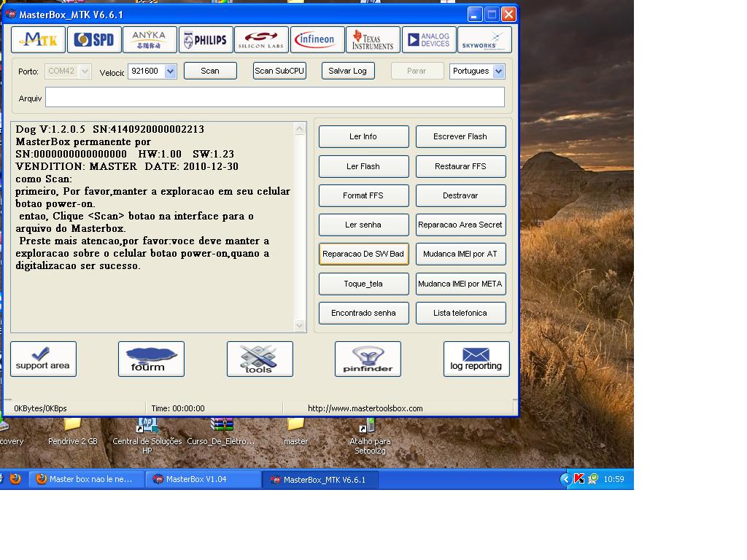
Task: Choose the SPD platform icon
Action: point(94,40)
